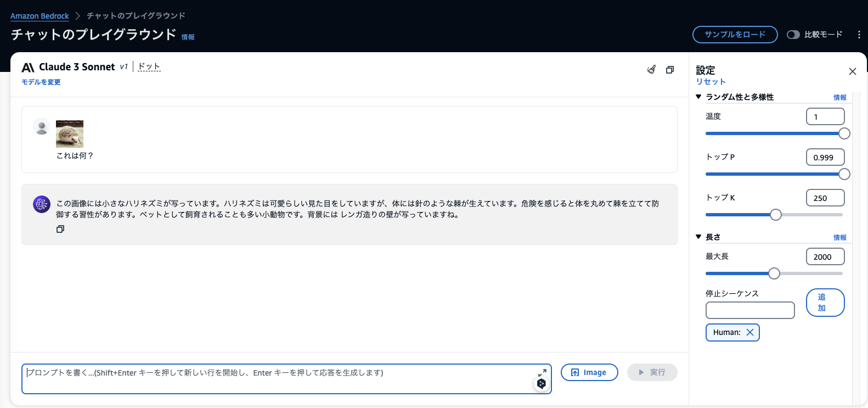The height and width of the screenshot is (408, 868).
Task: Click the copy conversation icon beside the broom
Action: tap(670, 70)
